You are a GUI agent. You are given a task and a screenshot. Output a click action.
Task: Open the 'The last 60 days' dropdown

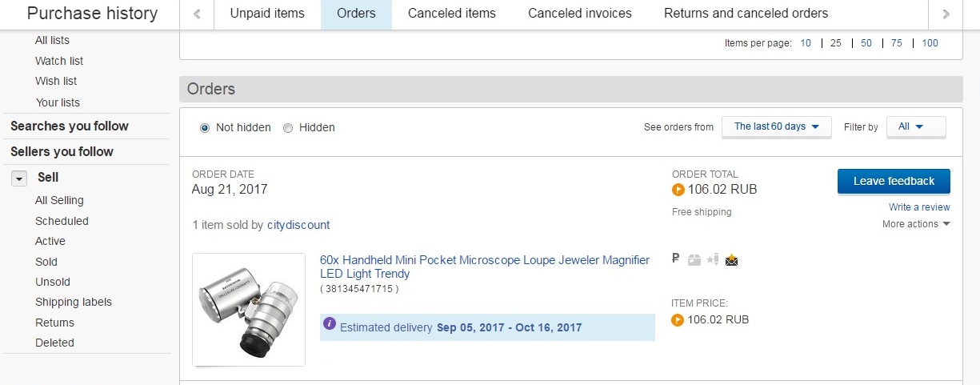(776, 126)
